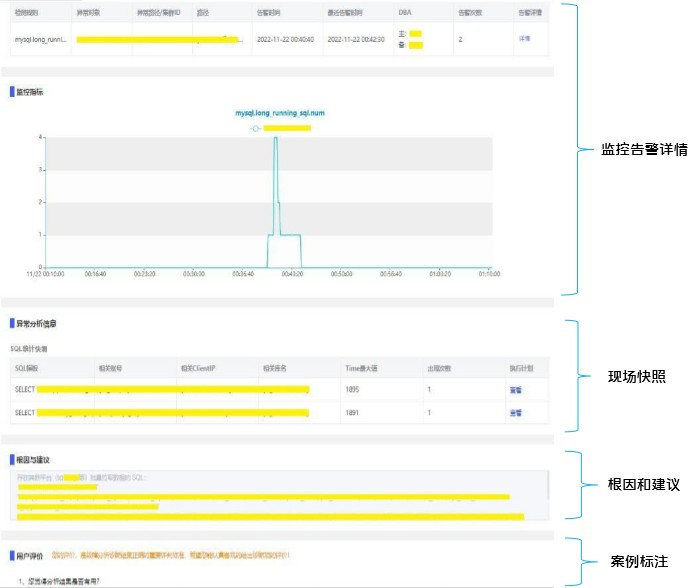
Task: Open 查看 for the SQL with Time 1895
Action: click(x=515, y=389)
